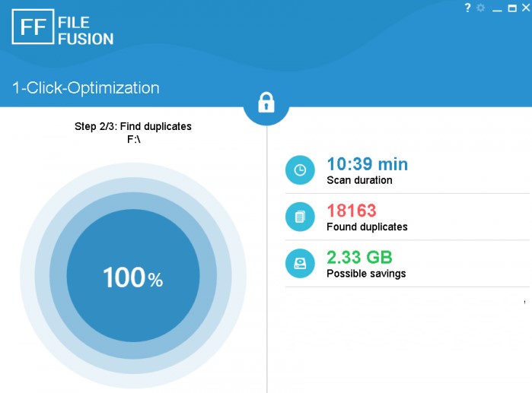Viewport: 532px width, 393px height.
Task: Click the FF logo box
Action: pos(33,27)
